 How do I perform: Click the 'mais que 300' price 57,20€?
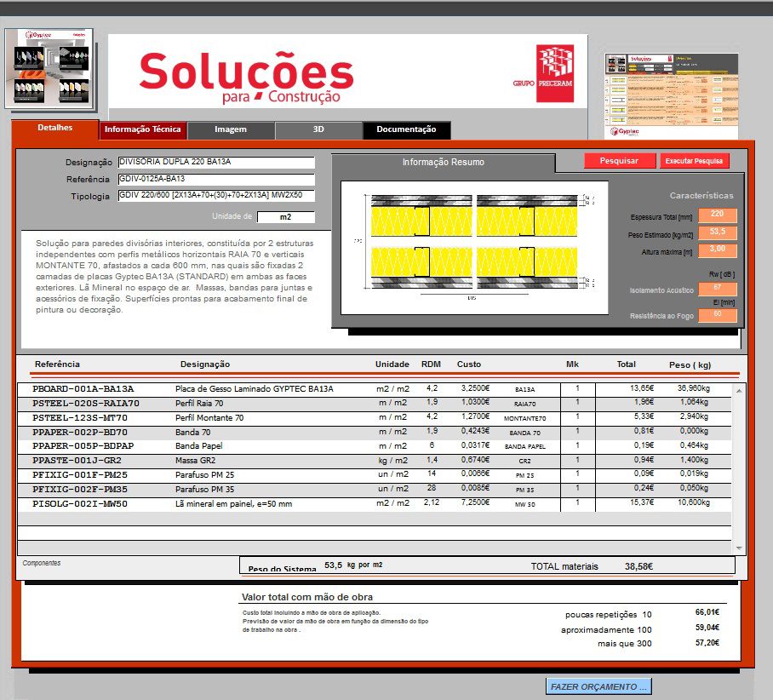tap(707, 643)
